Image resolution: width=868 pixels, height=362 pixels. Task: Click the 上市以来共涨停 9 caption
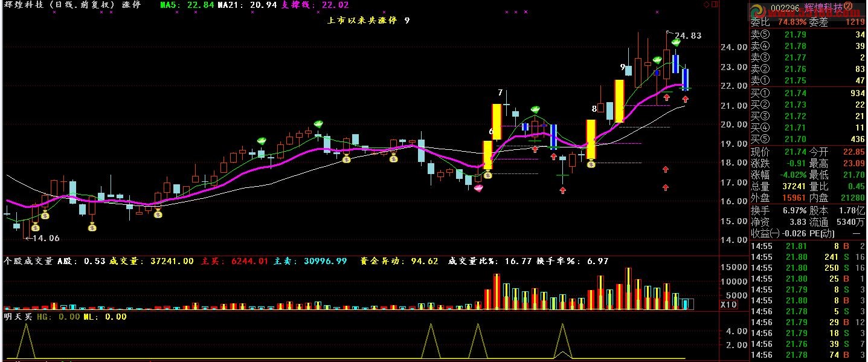point(368,20)
